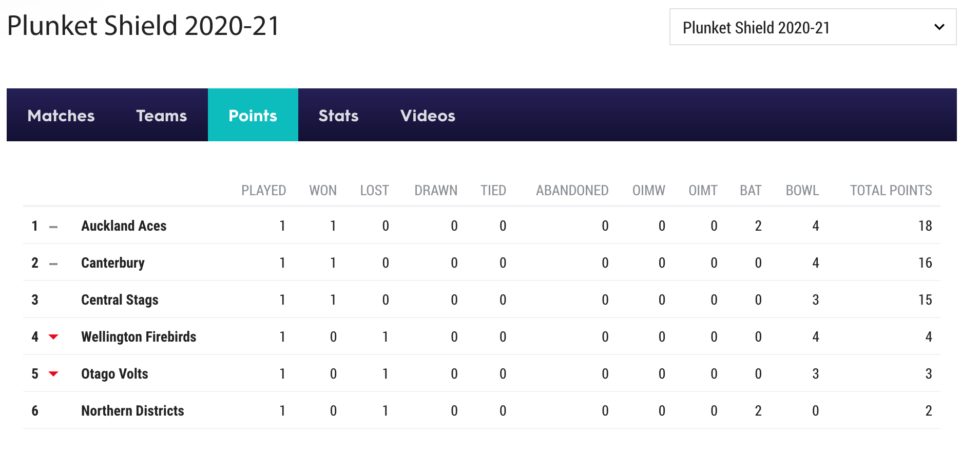
Task: Click the TIED column header
Action: pos(493,191)
